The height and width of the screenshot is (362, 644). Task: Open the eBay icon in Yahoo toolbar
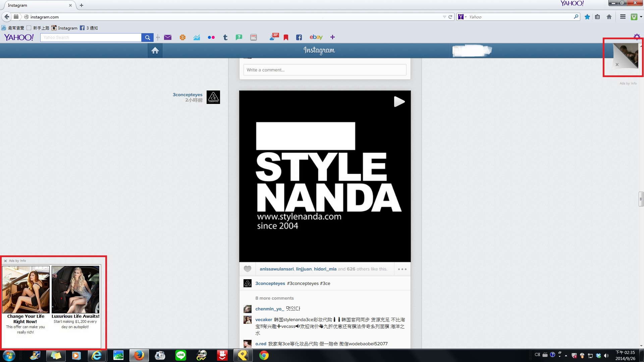pos(316,37)
